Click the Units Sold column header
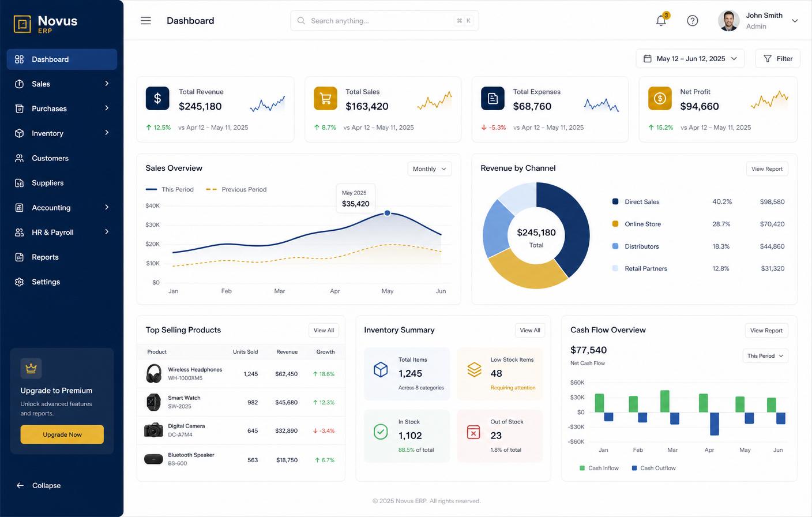Viewport: 812px width, 517px height. pyautogui.click(x=245, y=352)
